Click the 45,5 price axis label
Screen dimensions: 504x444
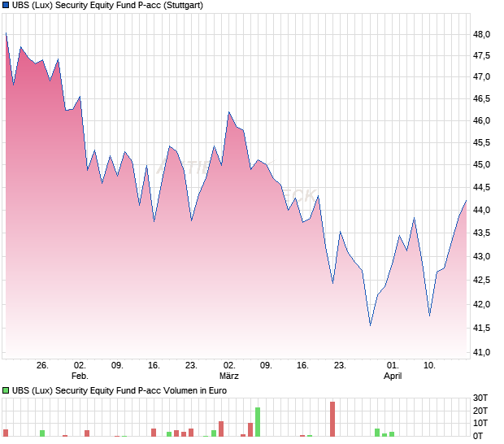pos(481,142)
